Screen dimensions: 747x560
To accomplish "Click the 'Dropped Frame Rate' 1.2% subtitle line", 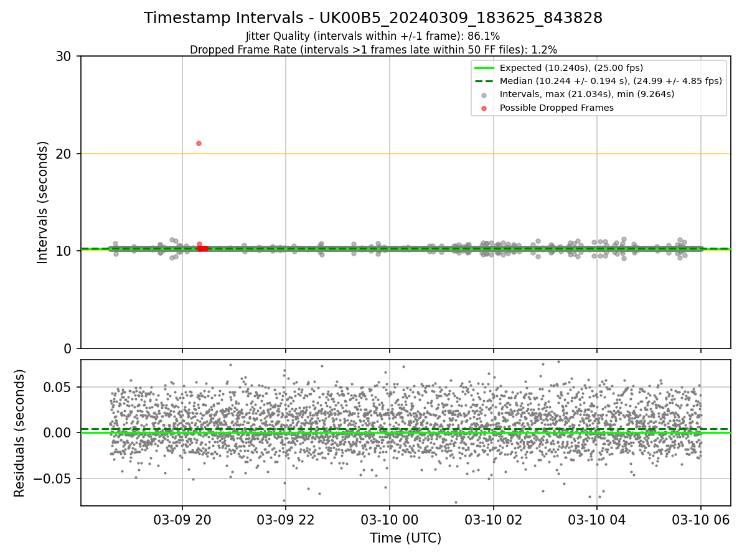I will 373,50.
